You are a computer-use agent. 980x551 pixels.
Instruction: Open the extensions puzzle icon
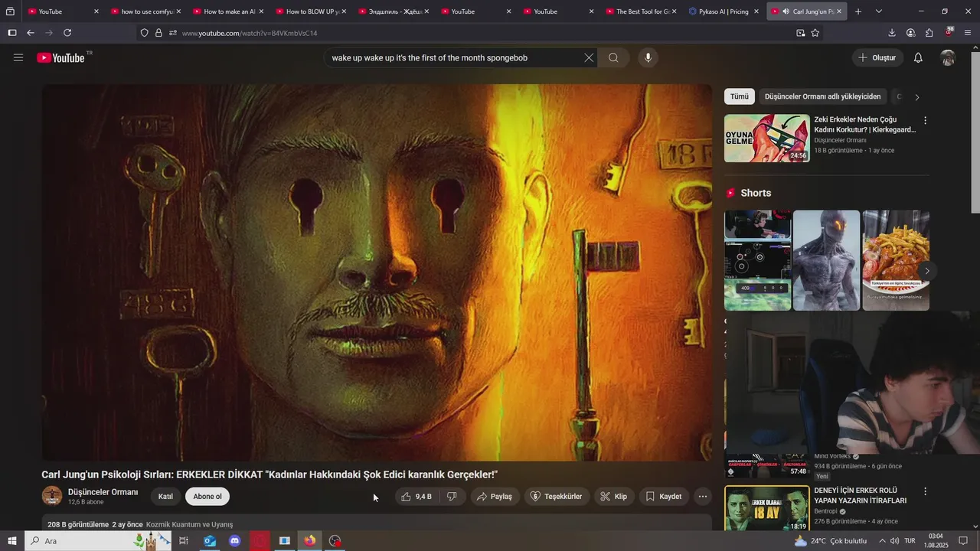click(929, 33)
